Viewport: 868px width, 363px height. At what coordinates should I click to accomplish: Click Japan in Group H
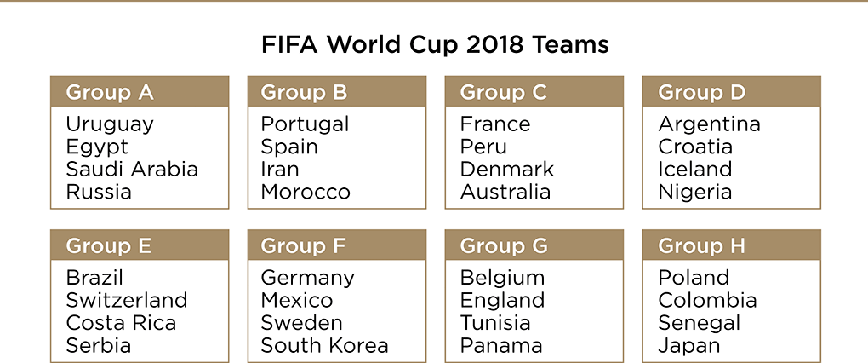coord(688,346)
